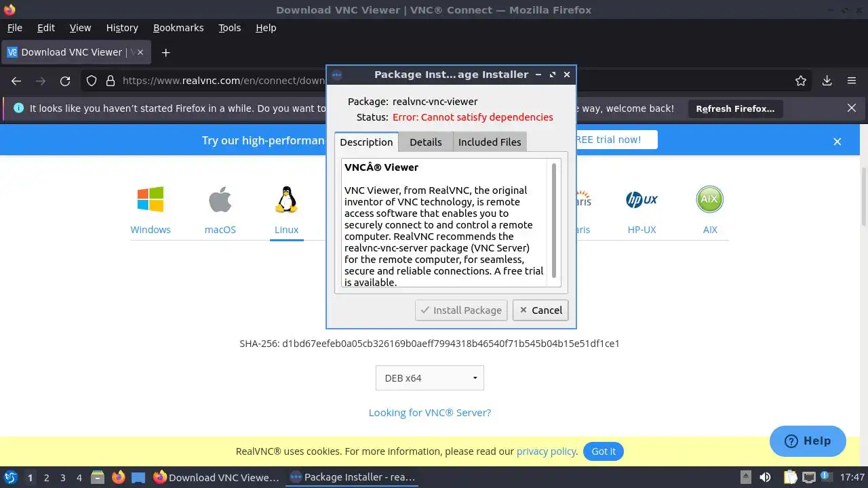
Task: Click the SHA-256 checksum text
Action: tap(429, 344)
